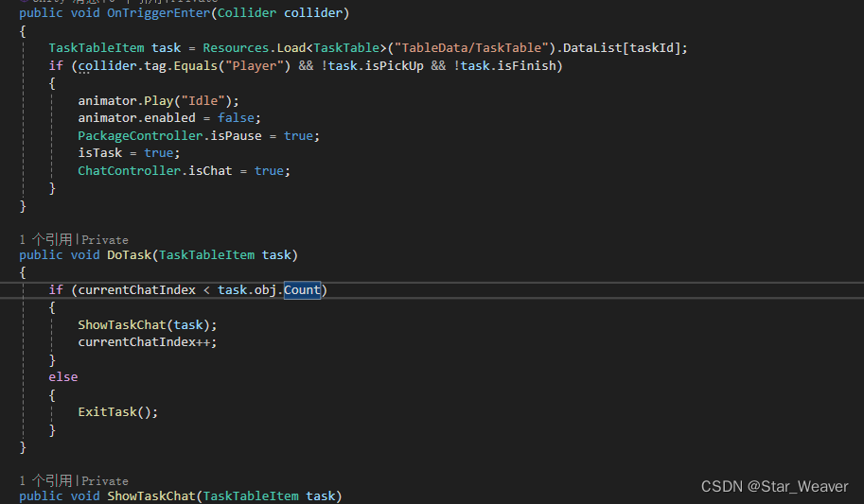The image size is (864, 504).
Task: Click the DoTask method name
Action: tap(130, 255)
